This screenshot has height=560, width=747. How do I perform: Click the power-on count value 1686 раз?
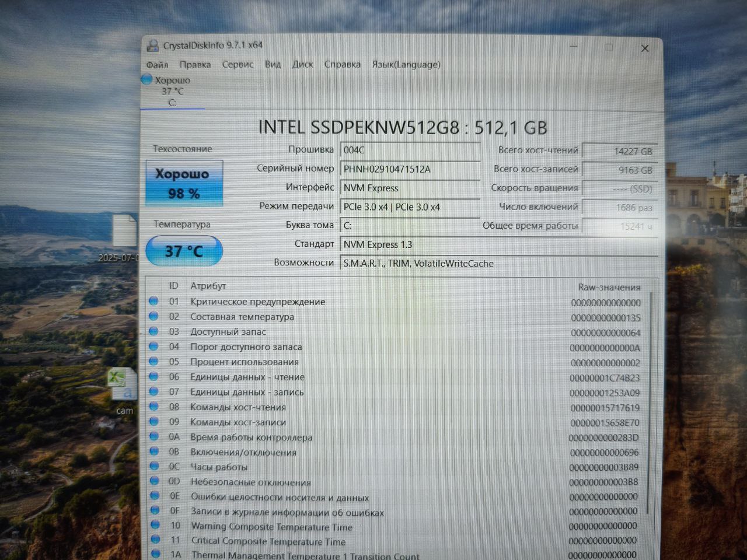(620, 207)
